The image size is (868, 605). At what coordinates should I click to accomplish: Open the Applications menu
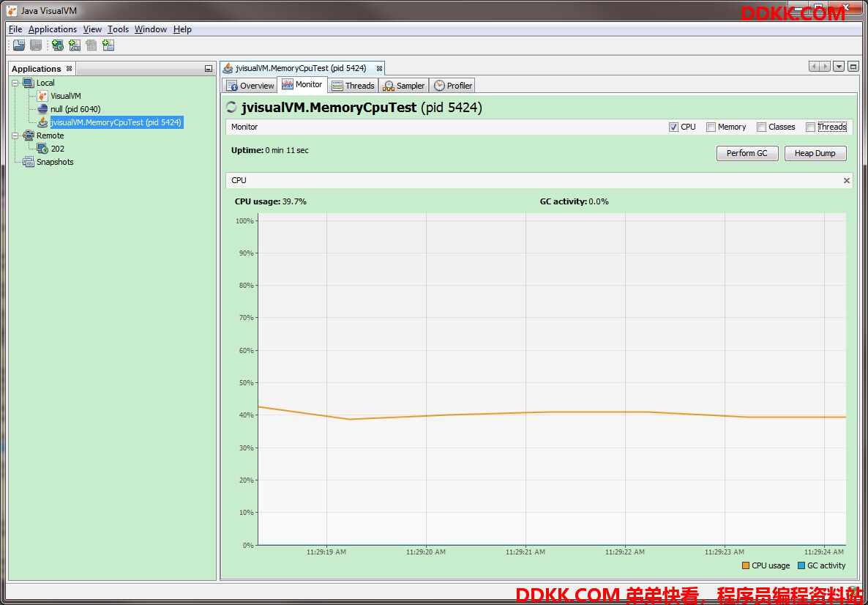tap(53, 29)
